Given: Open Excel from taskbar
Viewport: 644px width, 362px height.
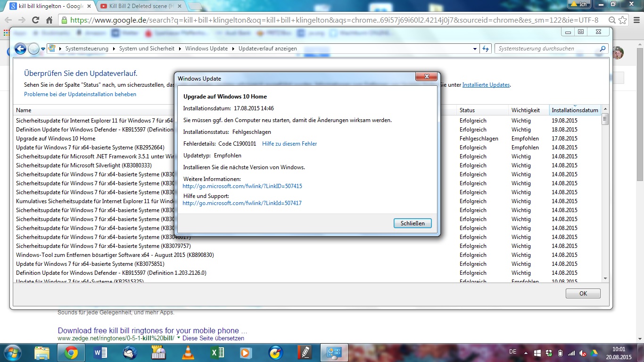Looking at the screenshot, I should (x=217, y=352).
